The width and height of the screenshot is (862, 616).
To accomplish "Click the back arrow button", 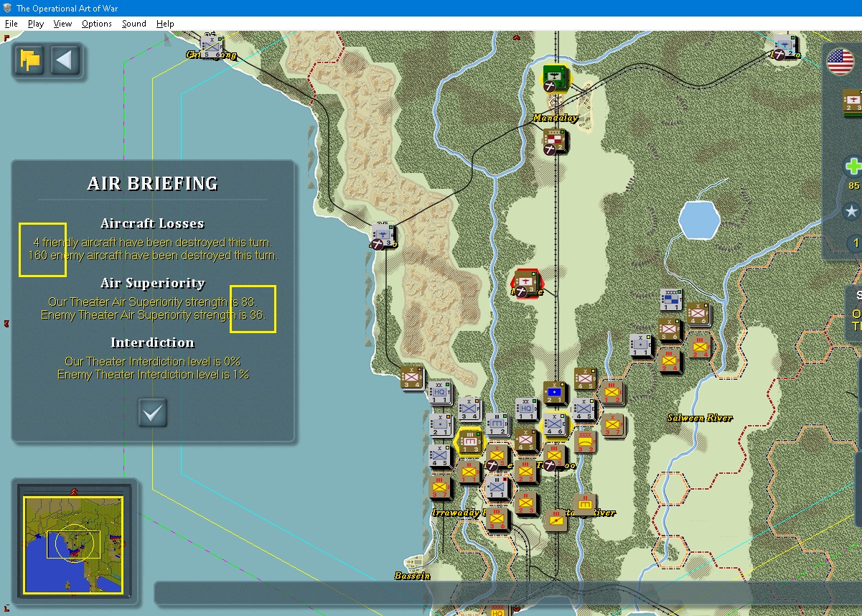I will (65, 60).
